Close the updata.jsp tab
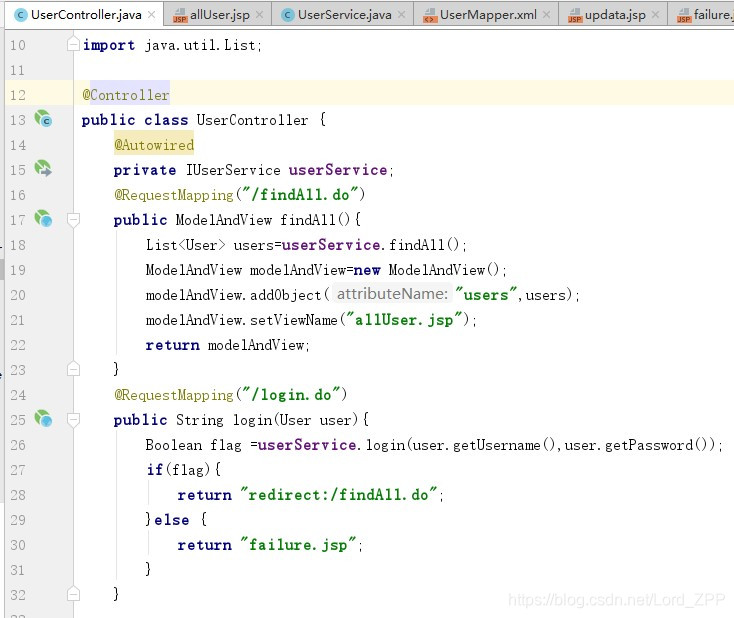Screen dimensions: 734x618 655,15
